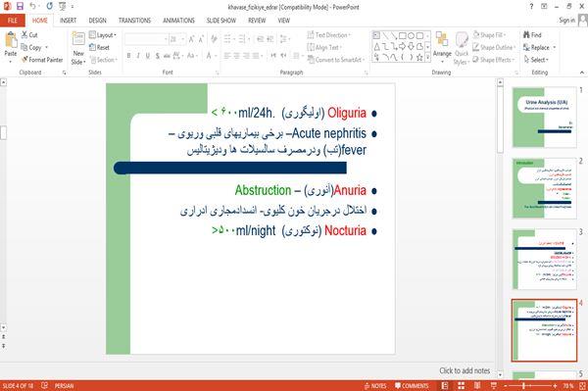Collapse the ribbon with the chevron arrow

(581, 73)
